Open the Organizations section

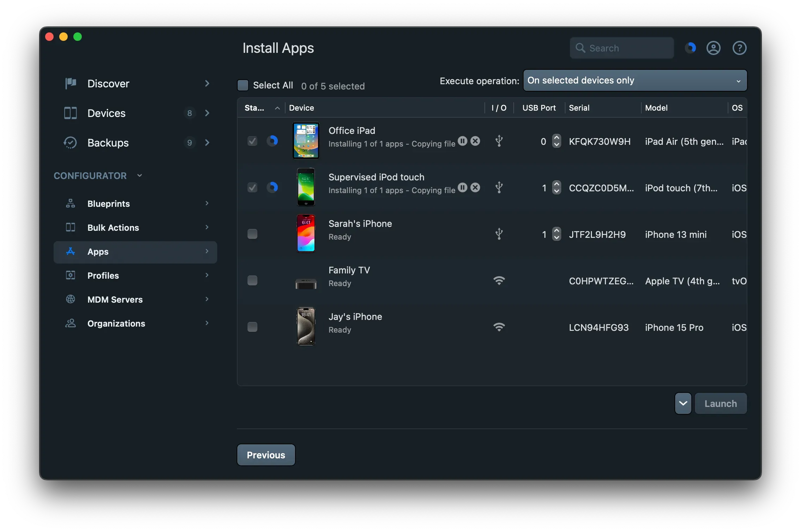[x=70, y=323]
